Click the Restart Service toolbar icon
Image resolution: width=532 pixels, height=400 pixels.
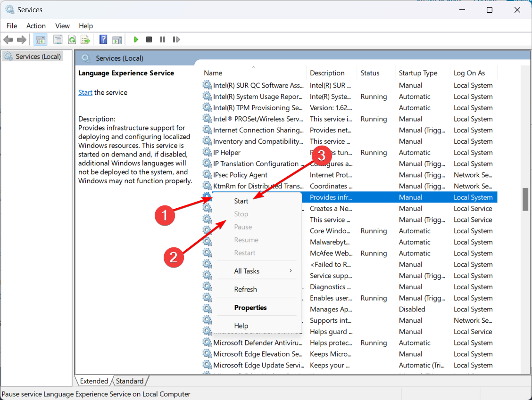(176, 40)
